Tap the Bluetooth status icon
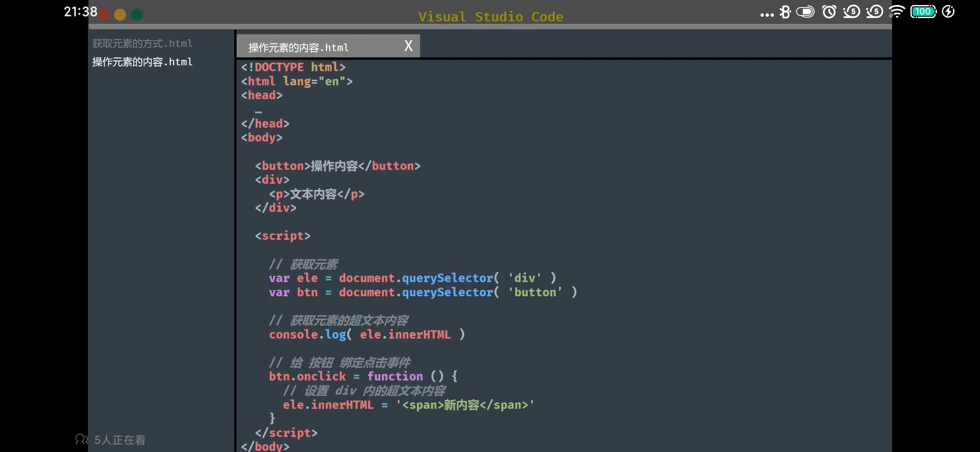This screenshot has width=980, height=452. click(x=785, y=12)
